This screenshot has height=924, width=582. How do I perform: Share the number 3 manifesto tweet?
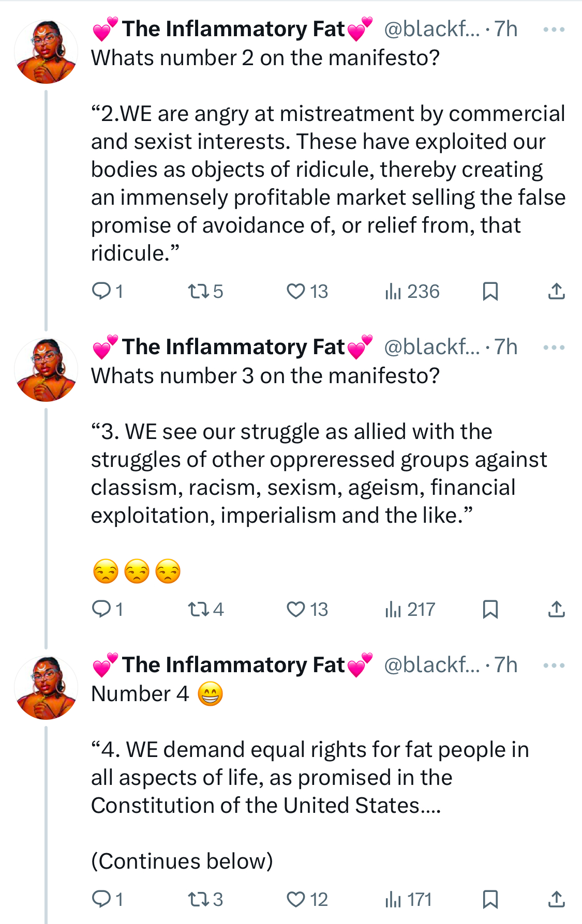pos(556,610)
